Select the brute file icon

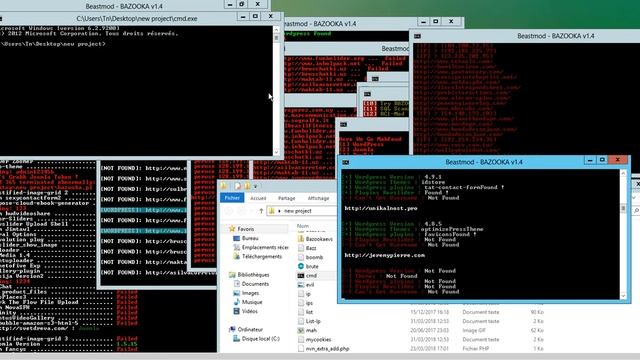(301, 266)
